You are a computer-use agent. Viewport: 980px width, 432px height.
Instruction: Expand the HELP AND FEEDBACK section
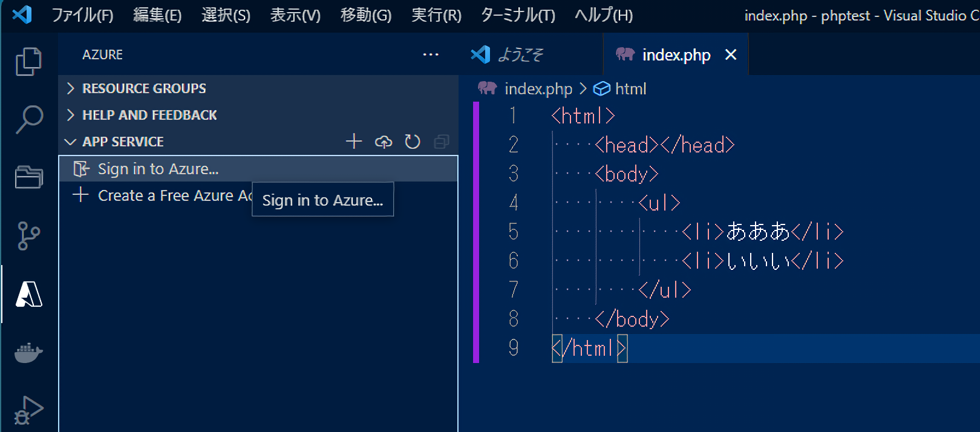pyautogui.click(x=149, y=115)
